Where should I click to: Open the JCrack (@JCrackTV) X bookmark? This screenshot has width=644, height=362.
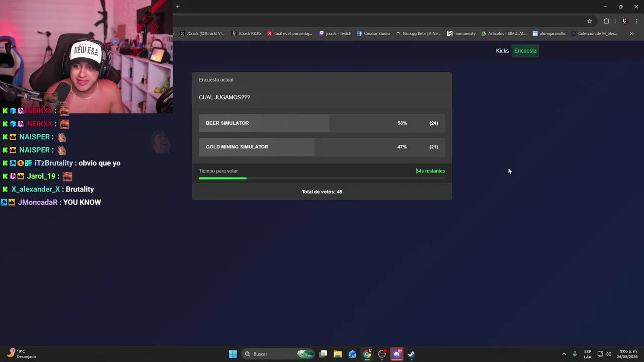click(202, 34)
